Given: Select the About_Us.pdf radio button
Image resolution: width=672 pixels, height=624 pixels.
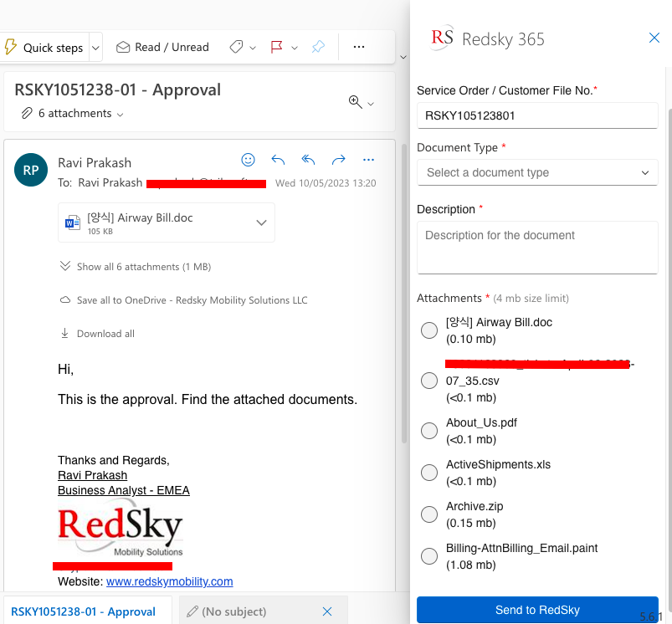Looking at the screenshot, I should pyautogui.click(x=429, y=431).
